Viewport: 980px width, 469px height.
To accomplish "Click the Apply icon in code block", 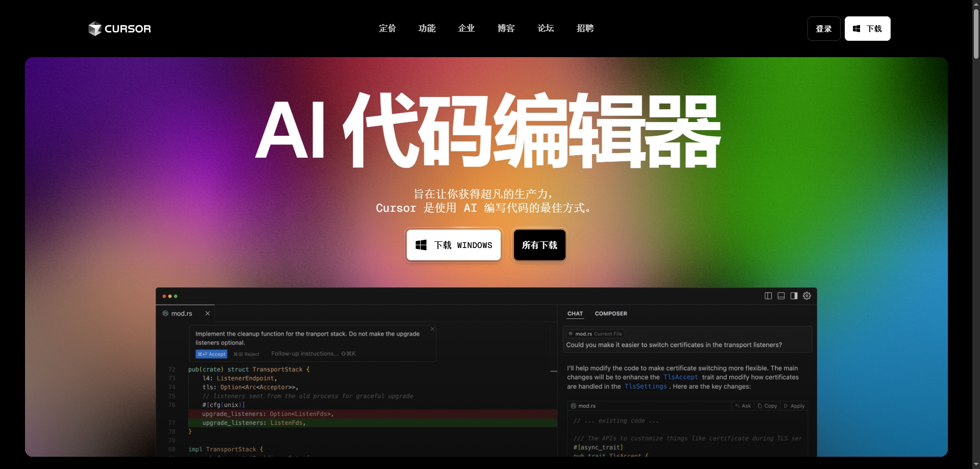I will pos(794,406).
